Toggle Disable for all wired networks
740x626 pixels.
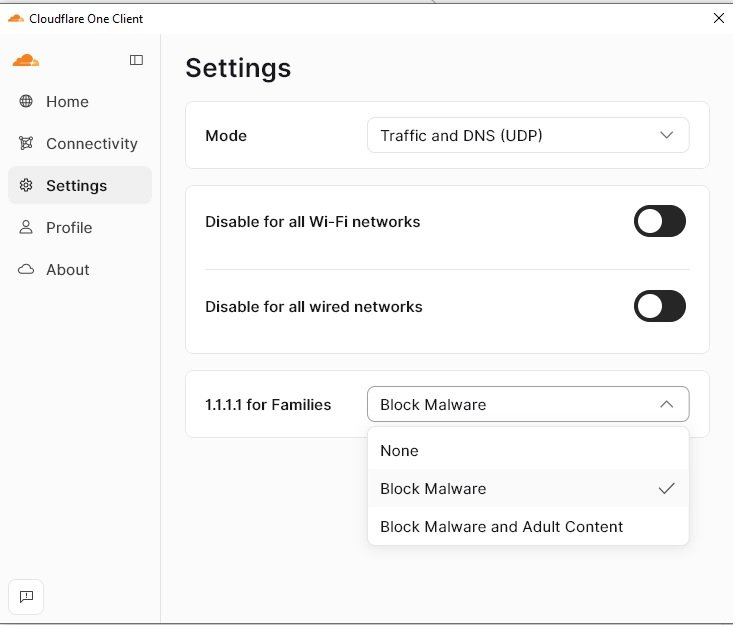pos(659,306)
